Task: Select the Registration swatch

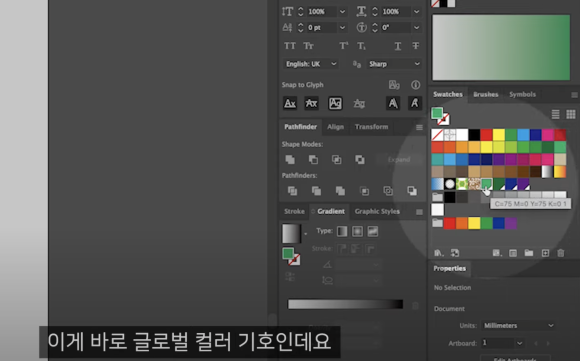Action: (449, 135)
